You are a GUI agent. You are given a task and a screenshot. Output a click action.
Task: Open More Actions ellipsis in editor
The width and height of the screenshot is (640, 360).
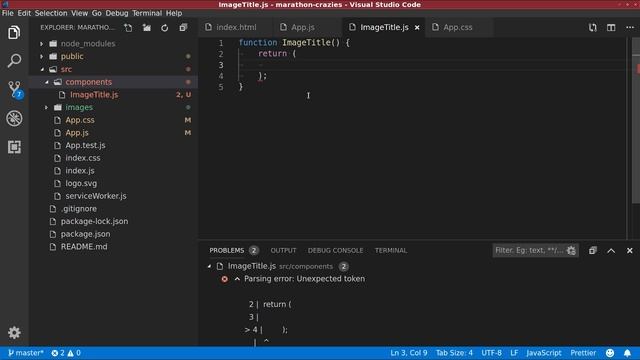630,28
